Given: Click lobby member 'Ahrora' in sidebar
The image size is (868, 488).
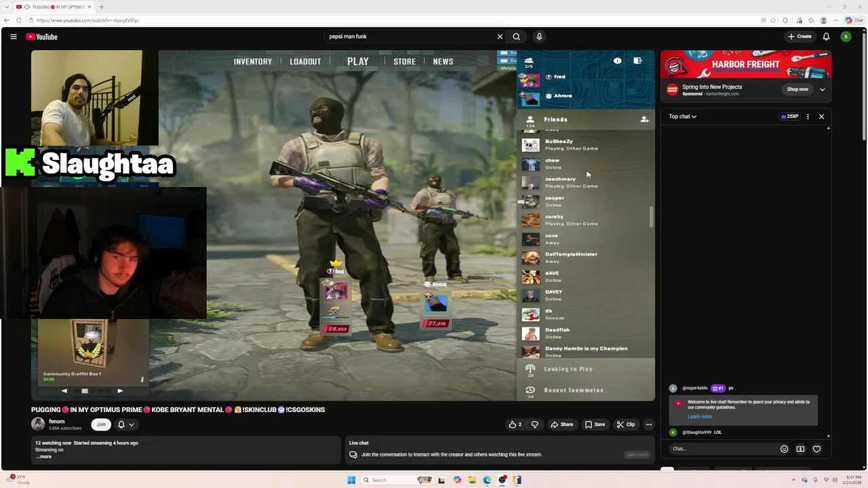Looking at the screenshot, I should (x=563, y=96).
